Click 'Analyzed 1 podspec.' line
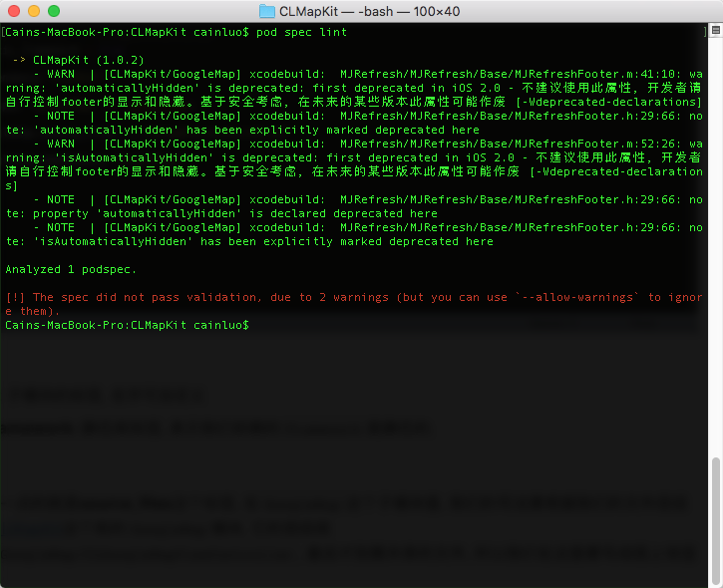Image resolution: width=723 pixels, height=588 pixels. point(71,269)
